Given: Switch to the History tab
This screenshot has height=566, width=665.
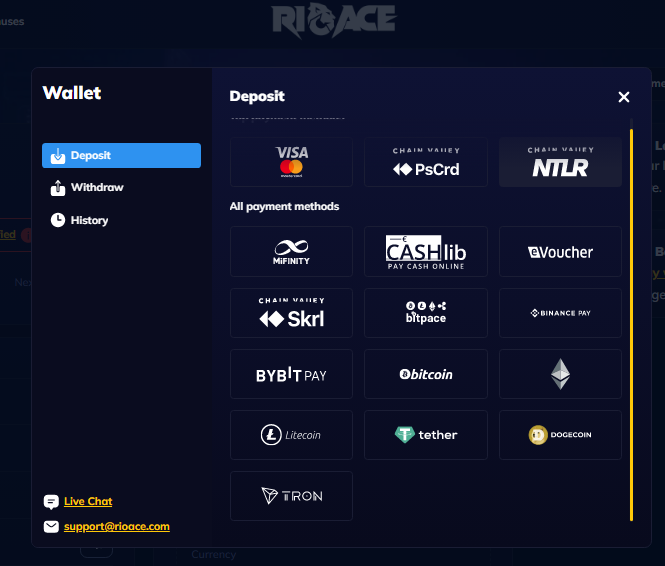Looking at the screenshot, I should coord(89,220).
